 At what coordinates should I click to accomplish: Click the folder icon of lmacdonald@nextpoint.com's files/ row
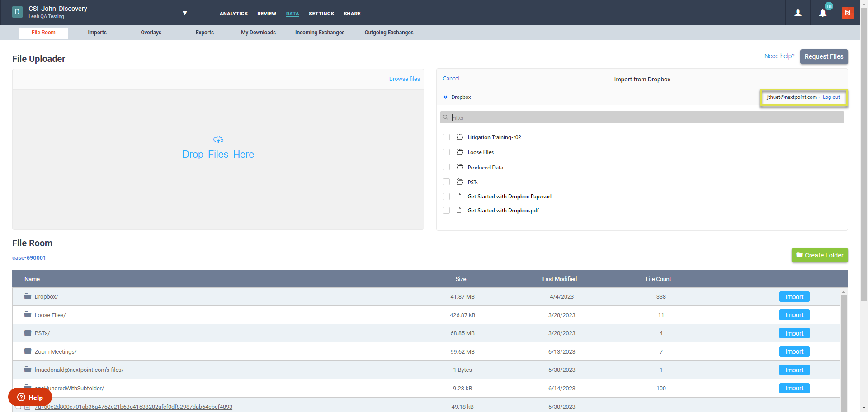[28, 370]
